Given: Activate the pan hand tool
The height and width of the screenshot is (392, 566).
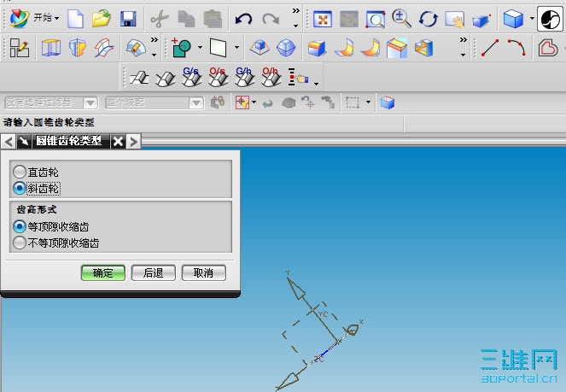Looking at the screenshot, I should tap(454, 19).
